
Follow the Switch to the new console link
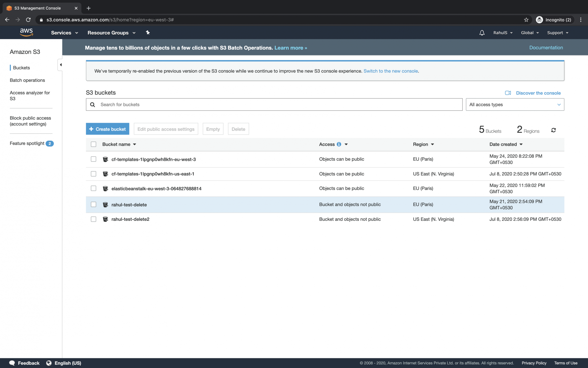(390, 71)
